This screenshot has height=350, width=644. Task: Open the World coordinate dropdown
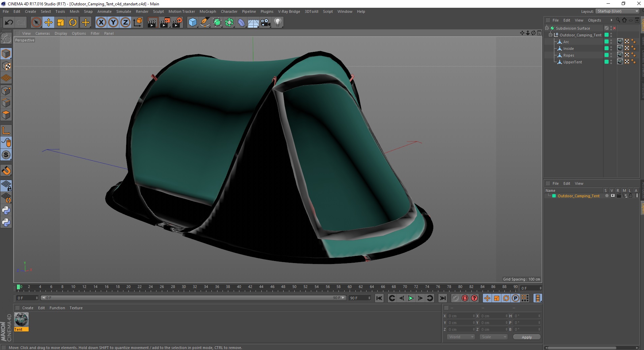tap(461, 337)
